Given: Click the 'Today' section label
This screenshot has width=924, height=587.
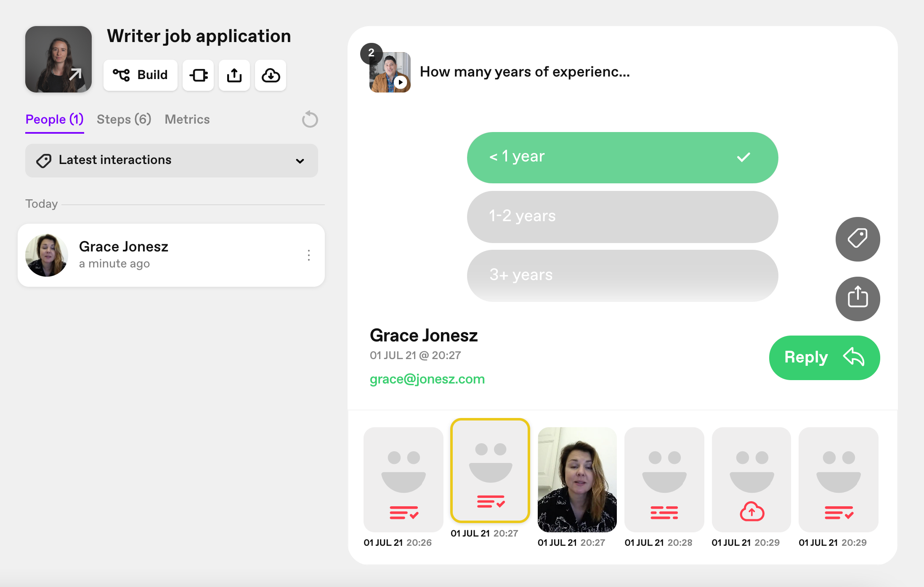Looking at the screenshot, I should 41,204.
